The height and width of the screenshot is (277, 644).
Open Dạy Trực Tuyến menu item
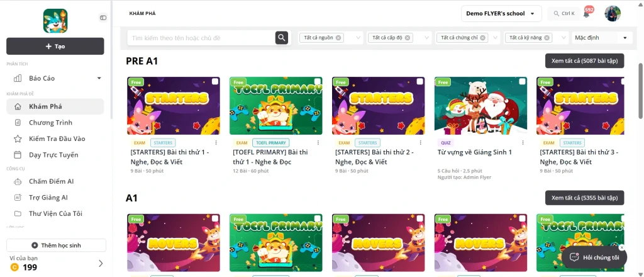[x=55, y=155]
